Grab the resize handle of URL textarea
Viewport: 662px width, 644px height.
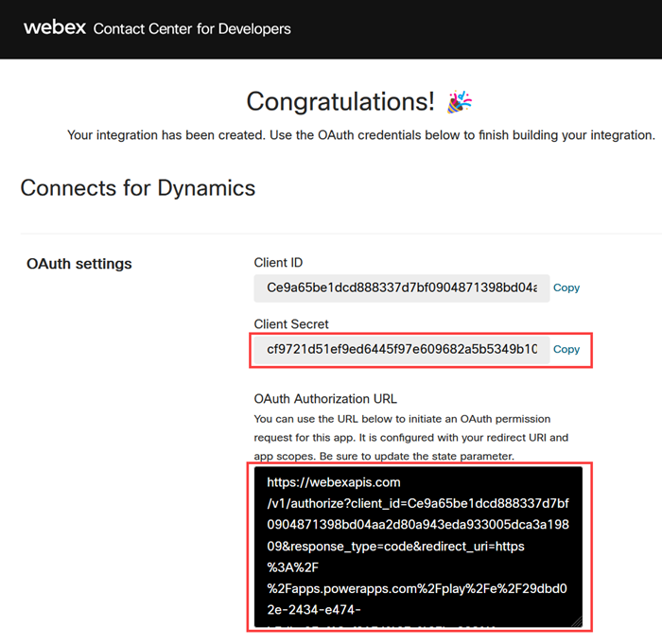[577, 621]
